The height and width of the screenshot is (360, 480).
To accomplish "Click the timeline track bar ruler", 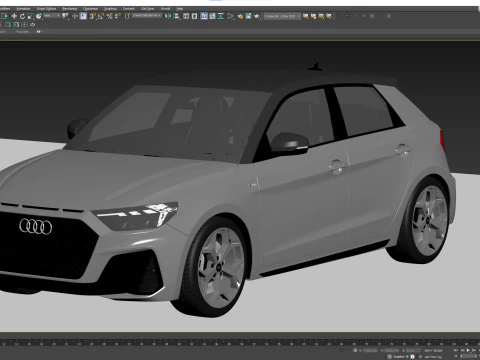I will click(240, 342).
